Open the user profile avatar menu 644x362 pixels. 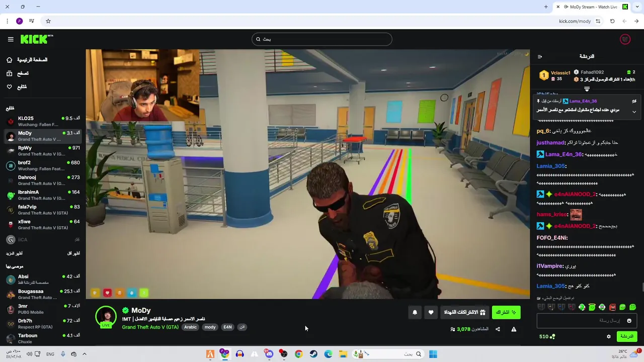pyautogui.click(x=625, y=39)
